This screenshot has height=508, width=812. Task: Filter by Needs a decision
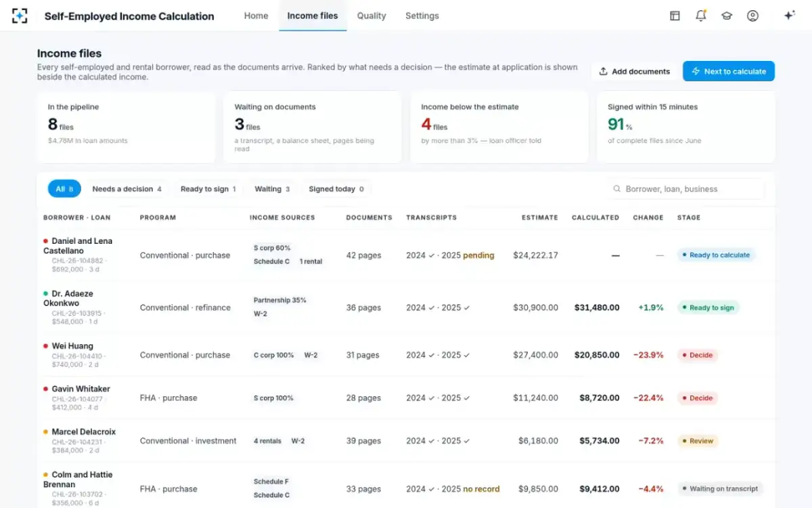point(127,189)
